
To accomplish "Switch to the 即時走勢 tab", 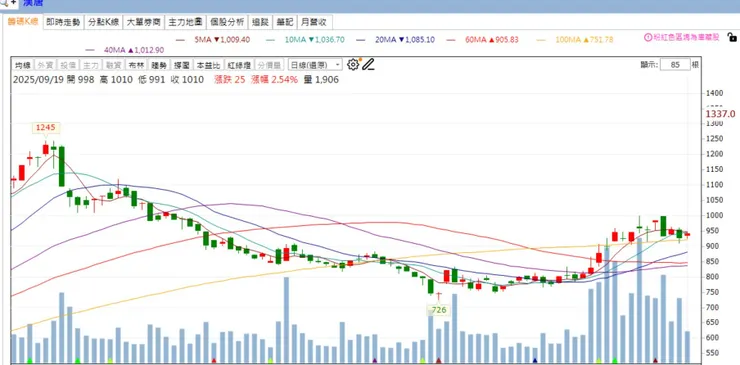I will click(x=63, y=22).
